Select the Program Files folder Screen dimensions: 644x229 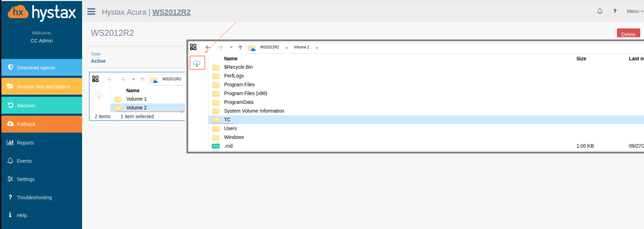coord(426,85)
